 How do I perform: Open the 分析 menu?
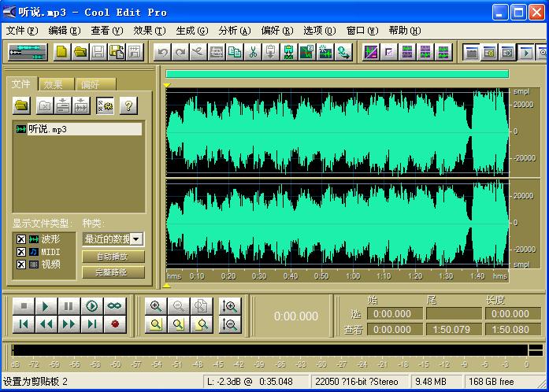click(x=234, y=31)
